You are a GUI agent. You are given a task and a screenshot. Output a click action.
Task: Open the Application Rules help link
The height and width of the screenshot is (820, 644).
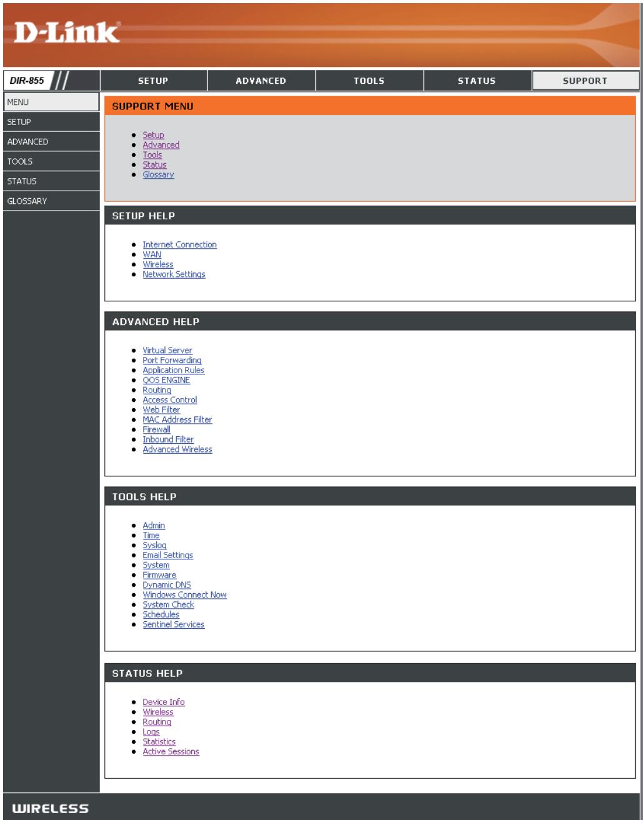click(173, 370)
